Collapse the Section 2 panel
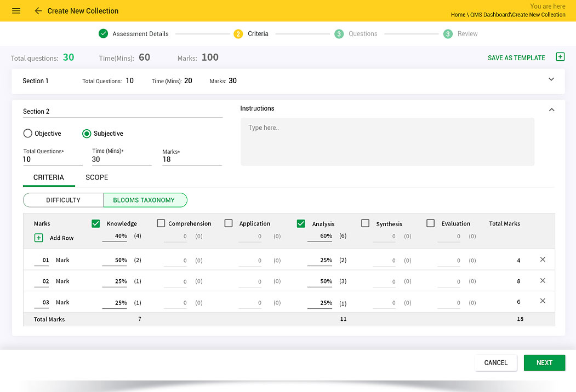Image resolution: width=576 pixels, height=392 pixels. coord(551,109)
